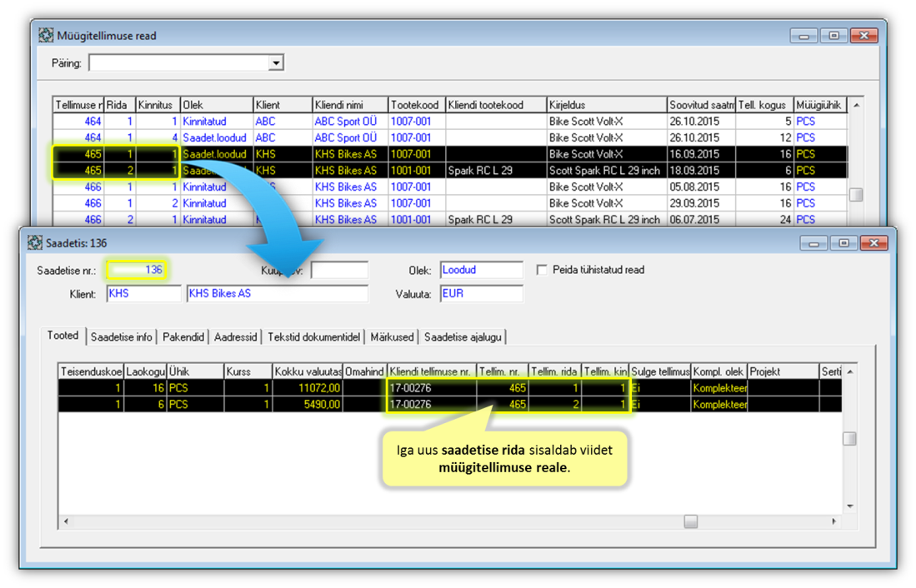The width and height of the screenshot is (916, 588).
Task: Click the shipment grid vertical scrollbar thumb
Action: point(849,439)
